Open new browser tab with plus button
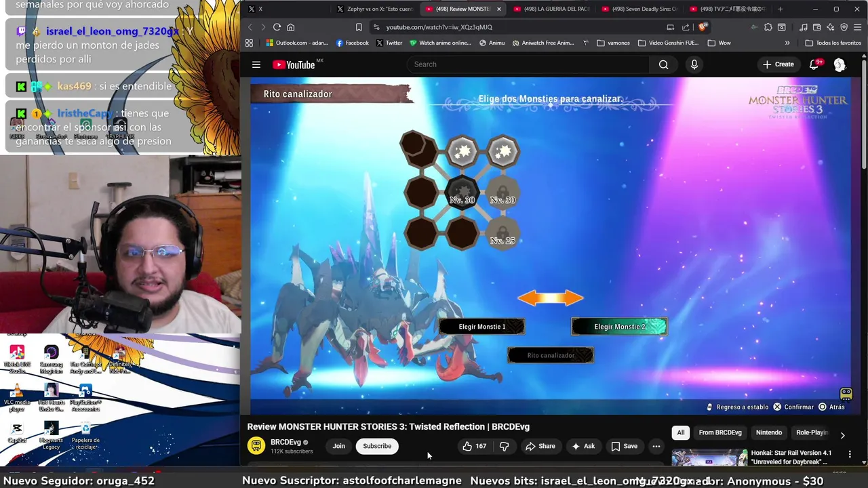Image resolution: width=868 pixels, height=488 pixels. [x=780, y=9]
